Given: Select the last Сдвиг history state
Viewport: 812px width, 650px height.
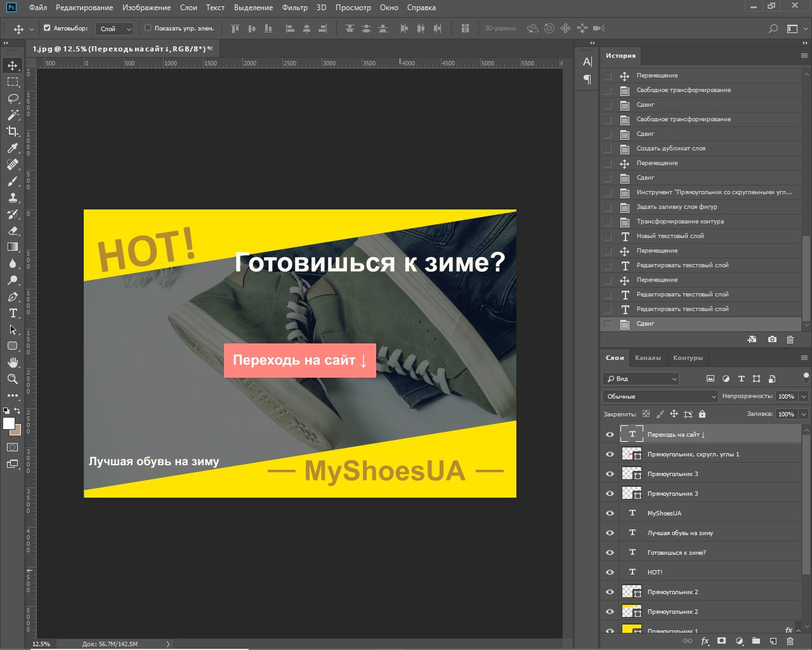Looking at the screenshot, I should tap(701, 324).
